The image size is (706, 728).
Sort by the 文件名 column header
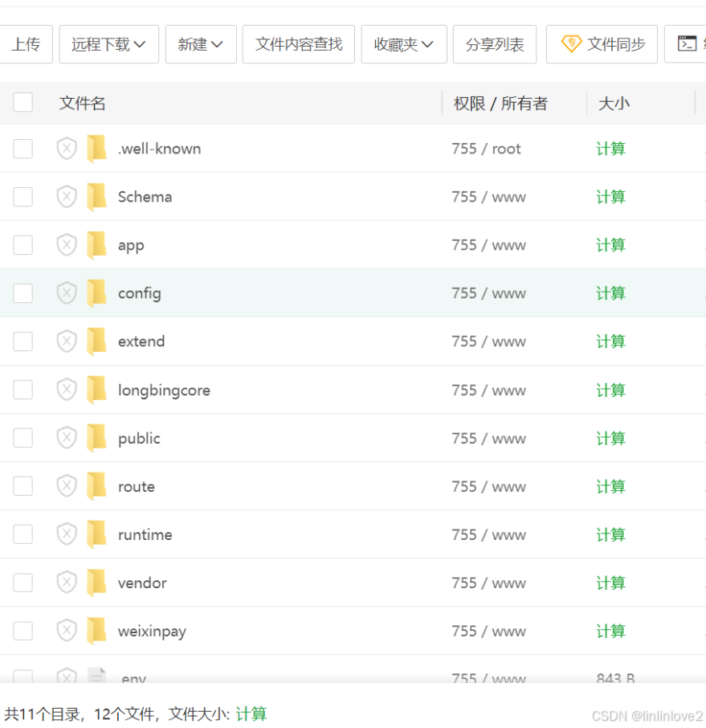coord(83,103)
